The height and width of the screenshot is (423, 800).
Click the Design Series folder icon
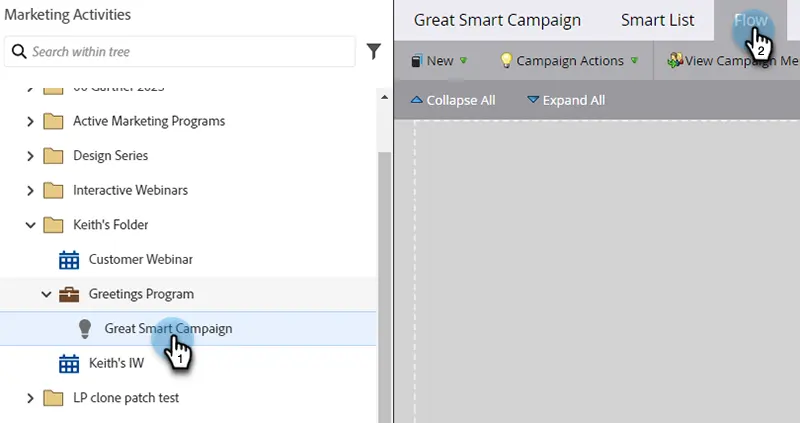point(53,156)
